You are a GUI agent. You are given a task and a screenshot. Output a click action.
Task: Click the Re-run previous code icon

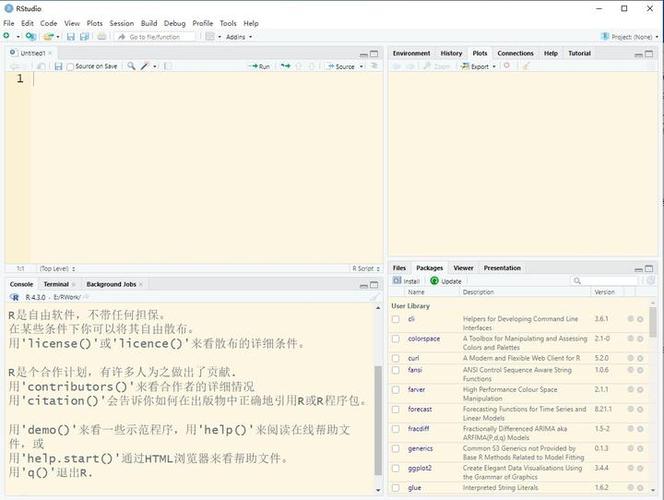click(285, 66)
